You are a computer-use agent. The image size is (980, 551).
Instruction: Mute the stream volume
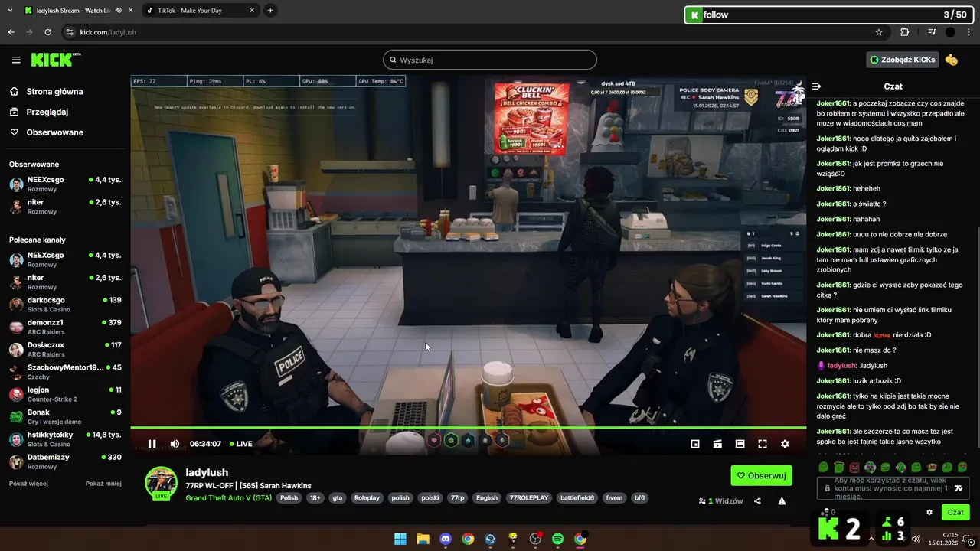pos(175,444)
